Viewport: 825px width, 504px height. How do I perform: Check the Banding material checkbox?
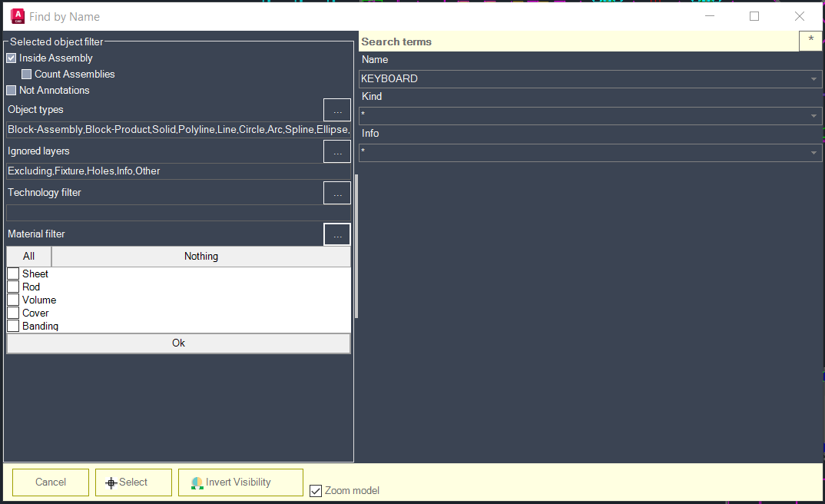tap(13, 327)
